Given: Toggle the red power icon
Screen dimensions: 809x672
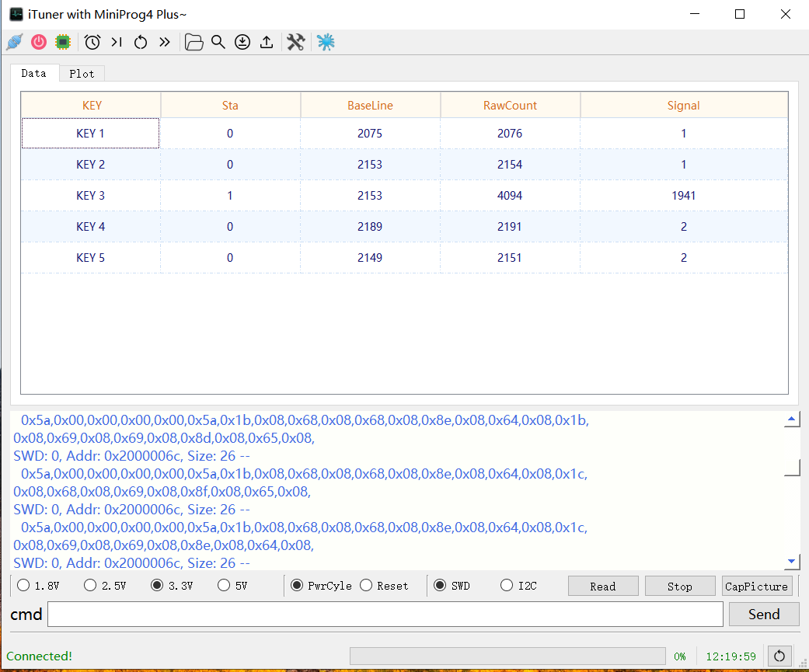Looking at the screenshot, I should coord(39,42).
